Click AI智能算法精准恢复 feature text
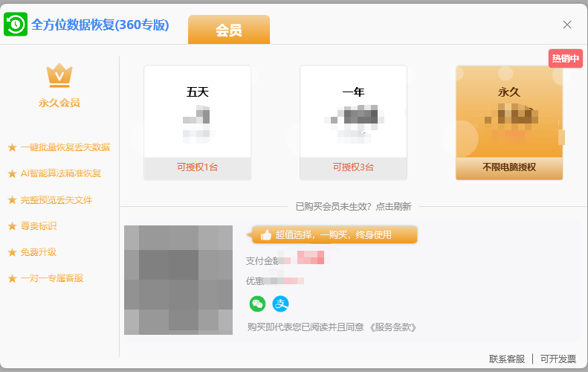 tap(61, 173)
